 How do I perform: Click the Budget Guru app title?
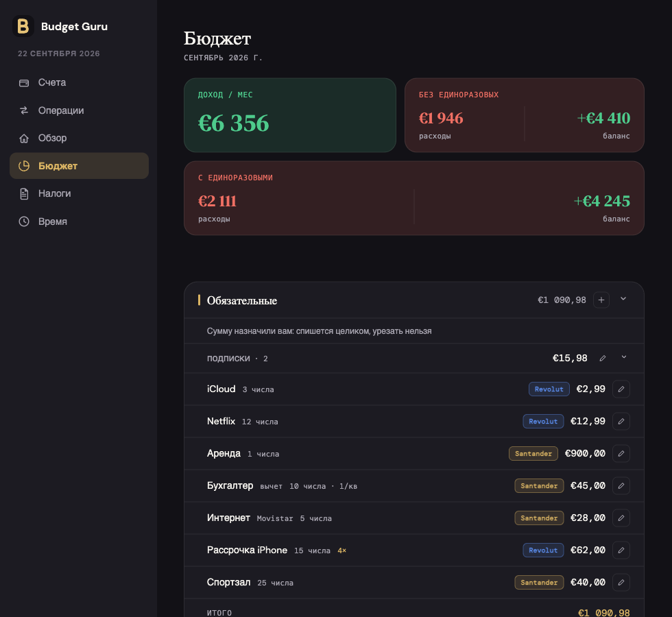click(74, 27)
